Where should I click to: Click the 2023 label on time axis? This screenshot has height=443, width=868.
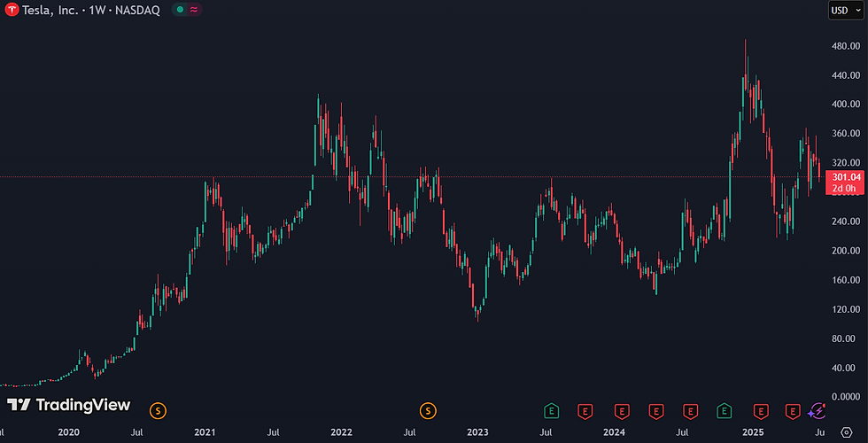(477, 432)
